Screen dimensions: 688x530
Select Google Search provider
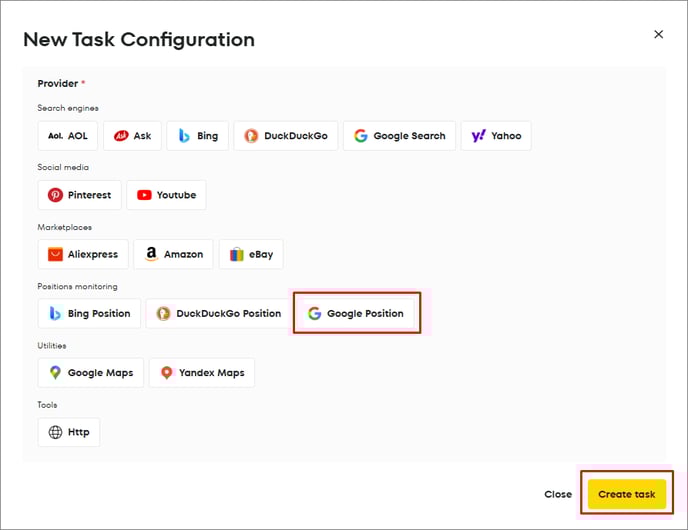tap(399, 136)
